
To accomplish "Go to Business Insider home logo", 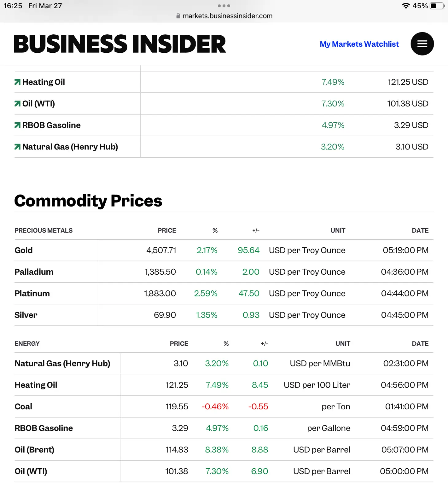I will 120,44.
